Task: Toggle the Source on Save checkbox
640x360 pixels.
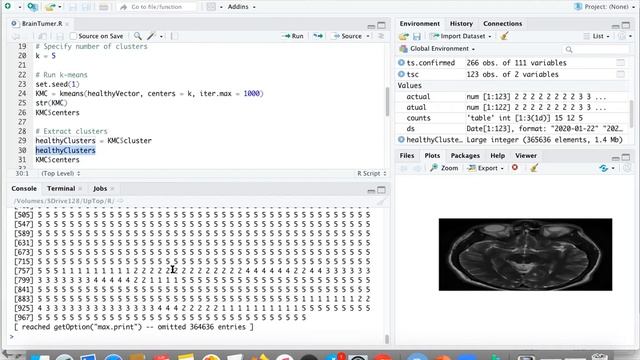Action: pos(73,36)
